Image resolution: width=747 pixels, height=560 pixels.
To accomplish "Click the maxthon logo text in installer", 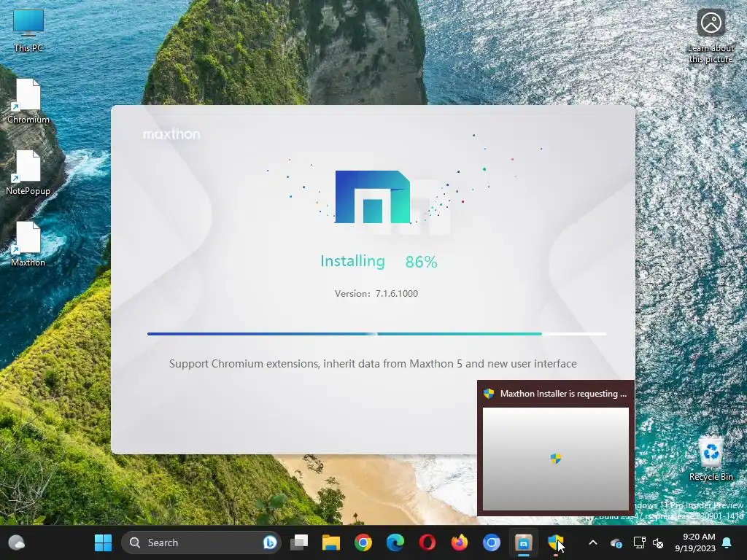I will tap(171, 134).
